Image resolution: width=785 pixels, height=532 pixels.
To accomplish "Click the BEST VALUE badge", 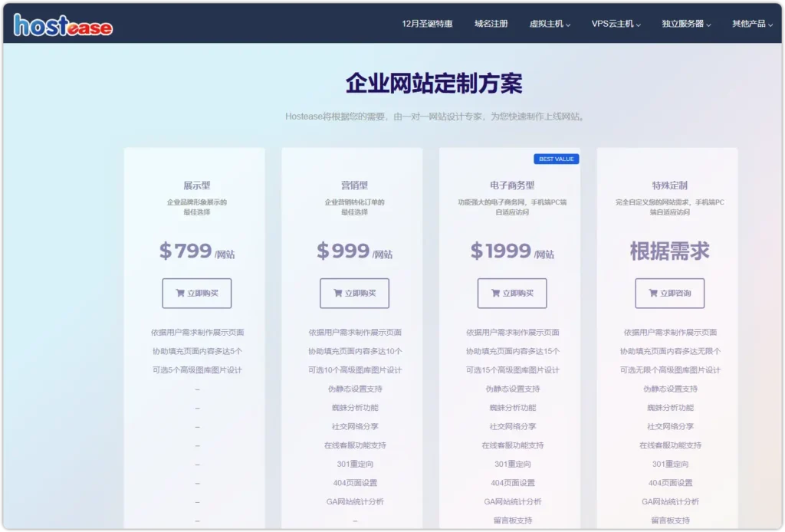I will pos(556,159).
